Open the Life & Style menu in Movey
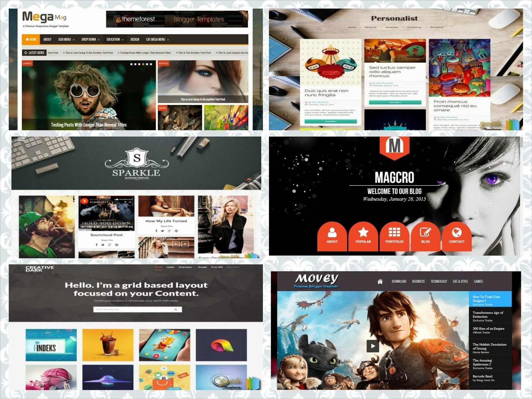Viewport: 532px width, 399px height. [460, 281]
